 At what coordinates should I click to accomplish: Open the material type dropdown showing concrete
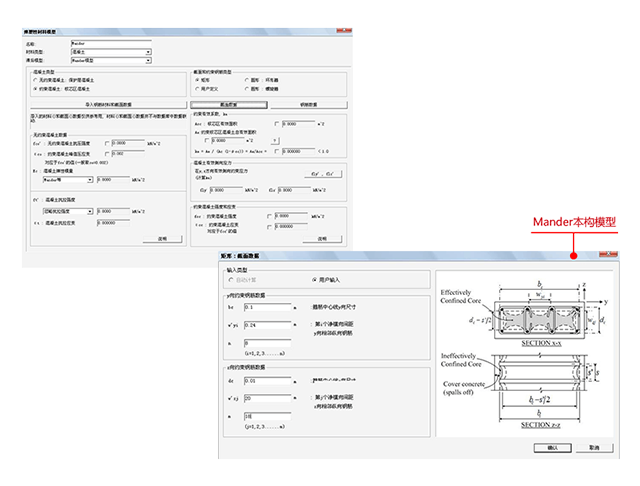(111, 52)
